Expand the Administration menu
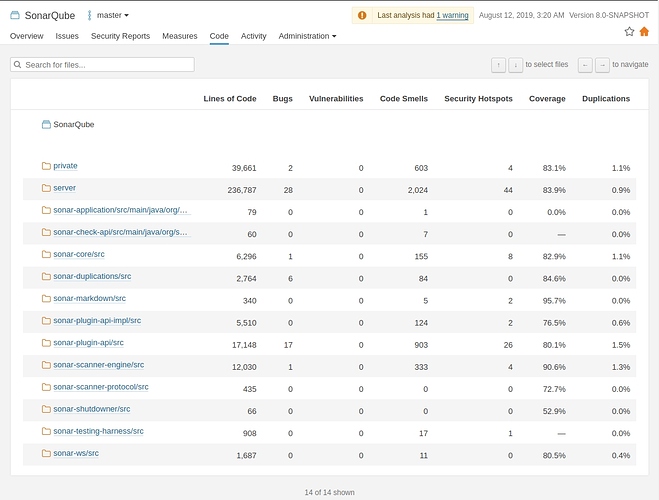 click(x=307, y=36)
